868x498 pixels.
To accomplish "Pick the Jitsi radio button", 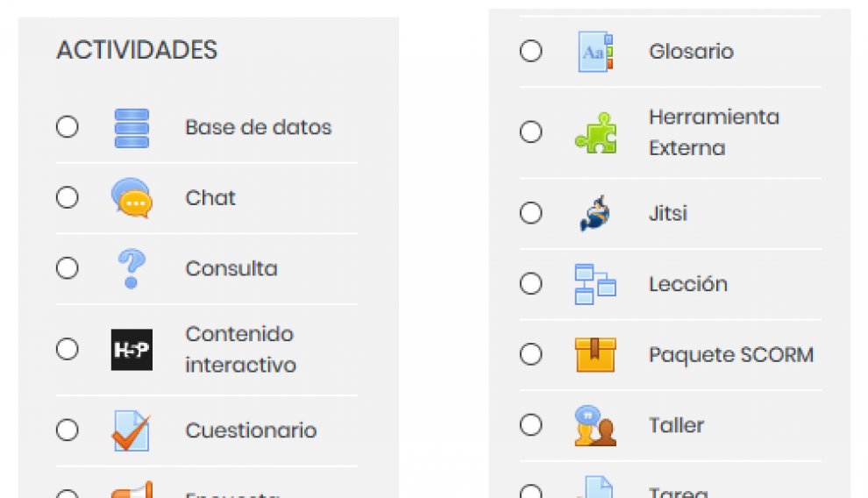I will (x=530, y=213).
